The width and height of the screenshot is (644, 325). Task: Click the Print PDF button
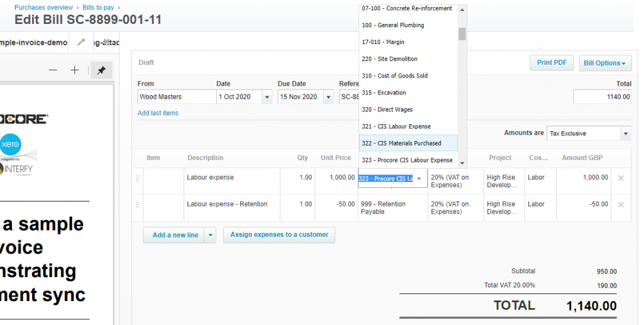(552, 63)
